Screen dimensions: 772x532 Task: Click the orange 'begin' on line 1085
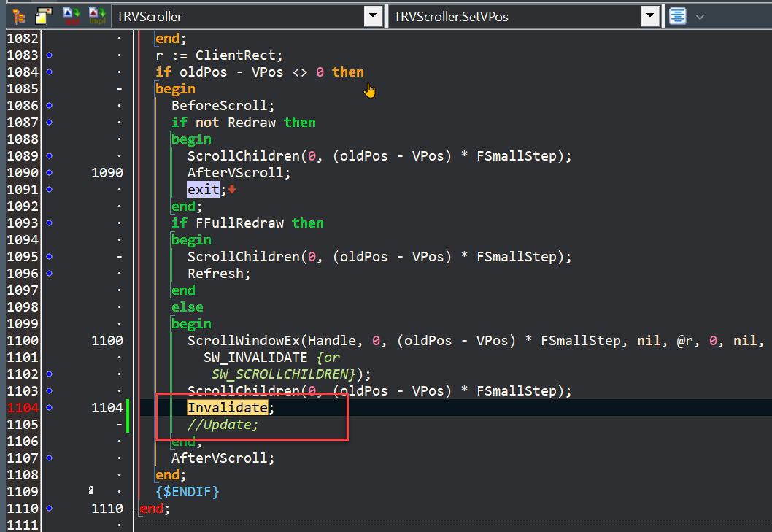[175, 89]
